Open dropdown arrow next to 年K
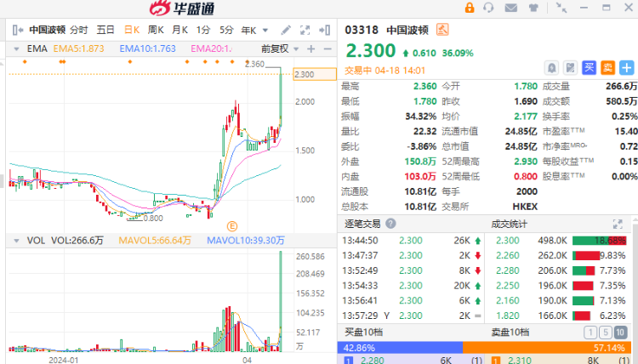Image resolution: width=638 pixels, height=364 pixels. click(265, 30)
